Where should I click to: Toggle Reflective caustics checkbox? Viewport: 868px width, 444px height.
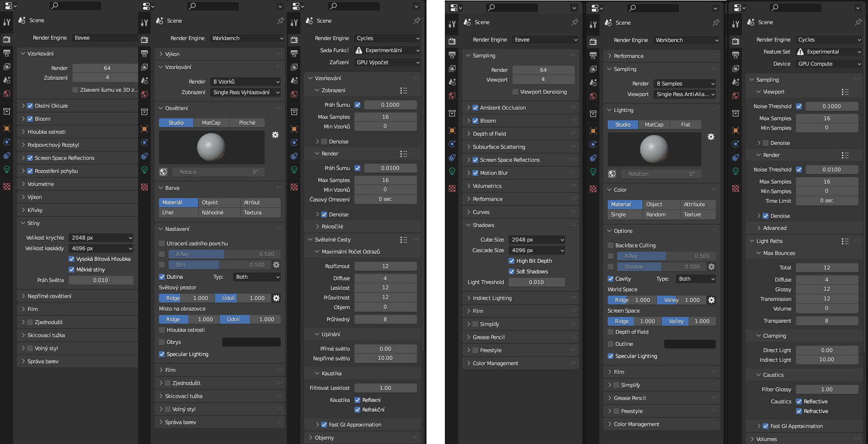(x=799, y=401)
